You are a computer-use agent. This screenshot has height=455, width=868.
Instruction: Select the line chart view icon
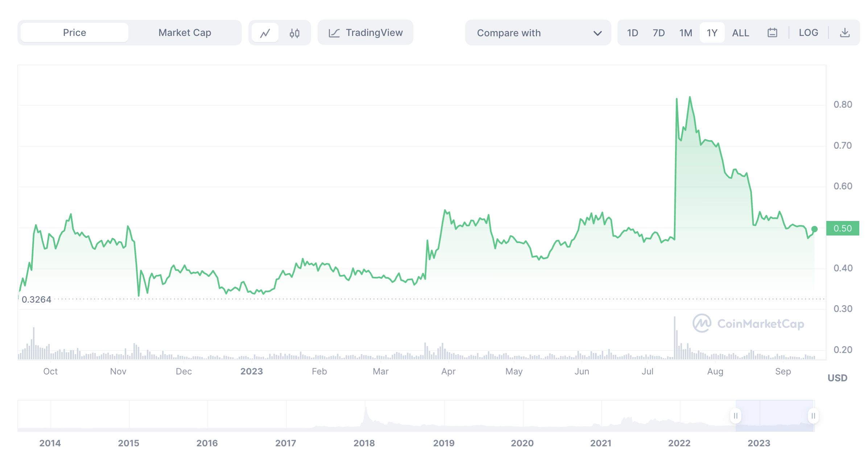pyautogui.click(x=265, y=33)
